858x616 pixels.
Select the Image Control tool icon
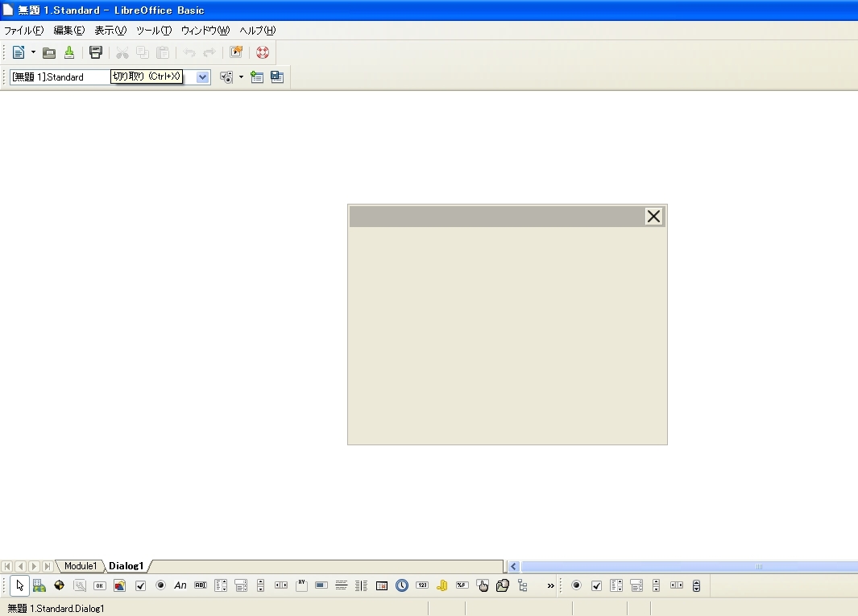[x=120, y=585]
